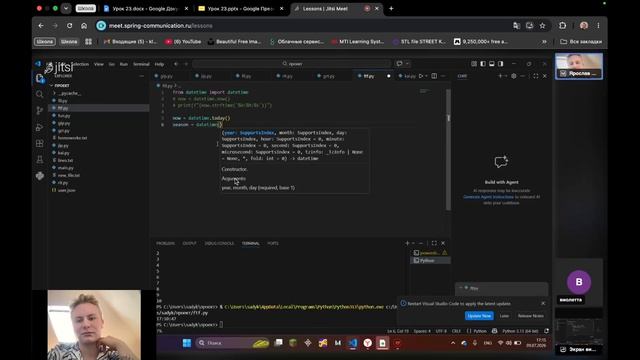Viewport: 640px width, 360px height.
Task: Open the Run menu
Action: [124, 64]
